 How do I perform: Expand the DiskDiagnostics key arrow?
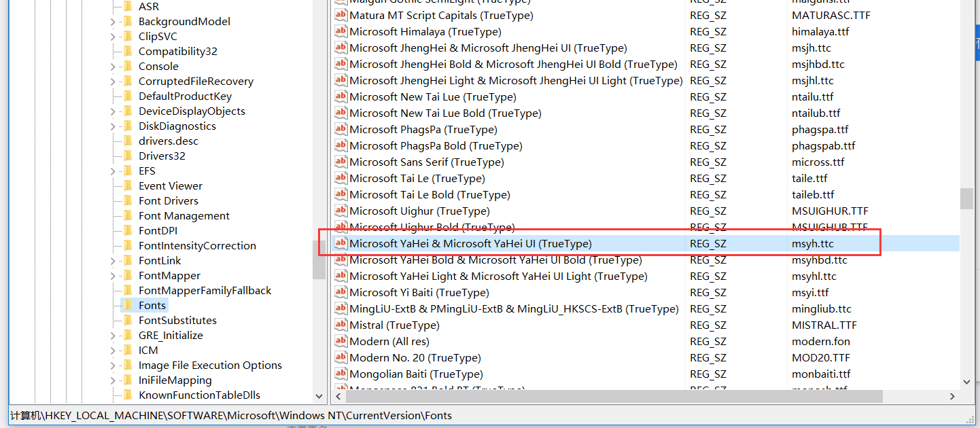[x=113, y=126]
